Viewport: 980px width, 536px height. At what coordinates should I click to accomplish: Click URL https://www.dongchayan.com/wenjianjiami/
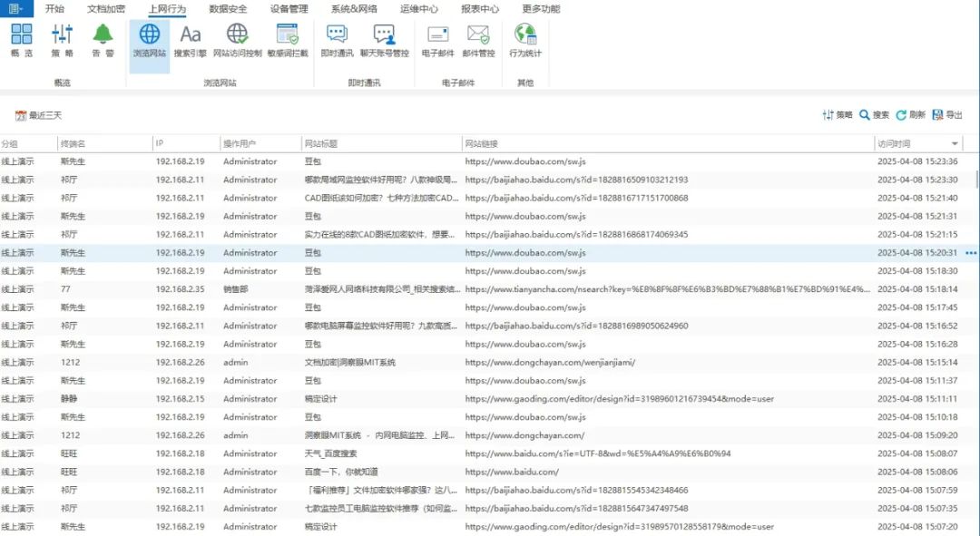pos(550,363)
